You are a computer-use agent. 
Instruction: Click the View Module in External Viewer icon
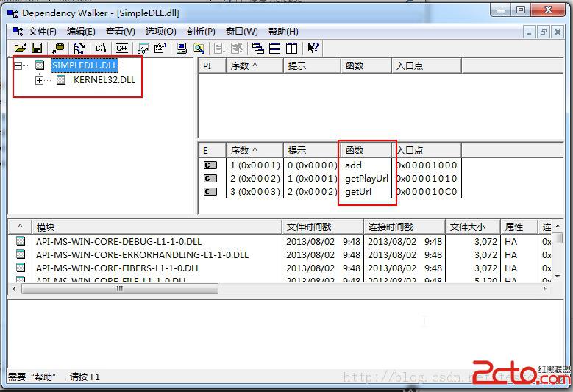tap(143, 48)
